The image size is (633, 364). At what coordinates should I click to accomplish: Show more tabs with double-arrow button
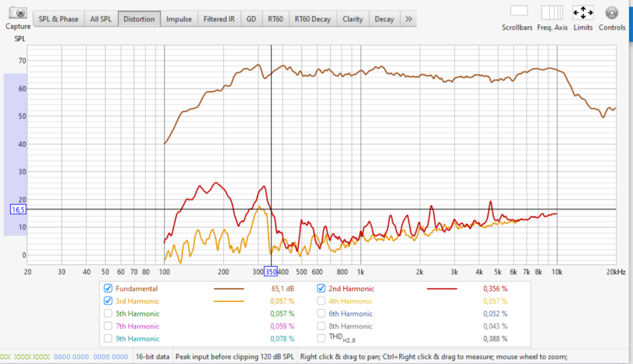(x=408, y=19)
